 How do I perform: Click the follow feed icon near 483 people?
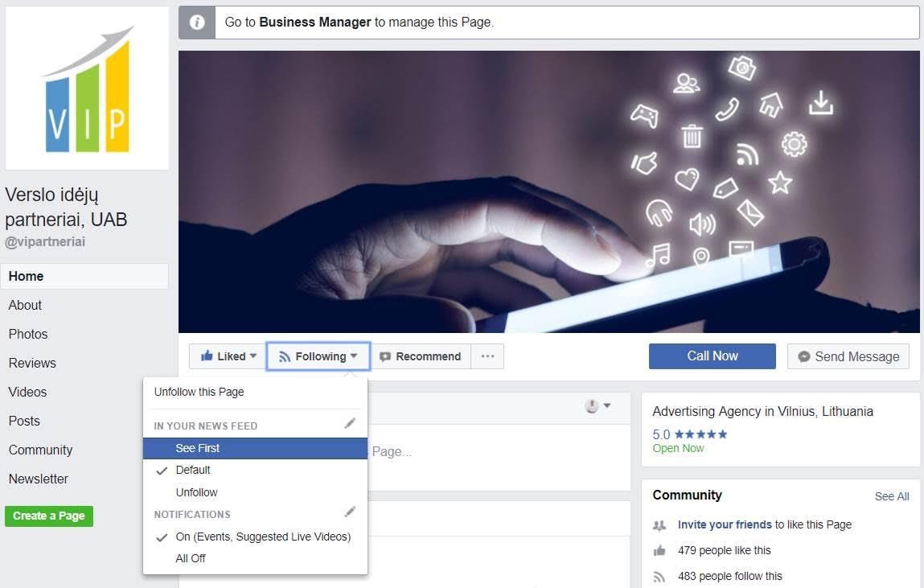(x=659, y=577)
